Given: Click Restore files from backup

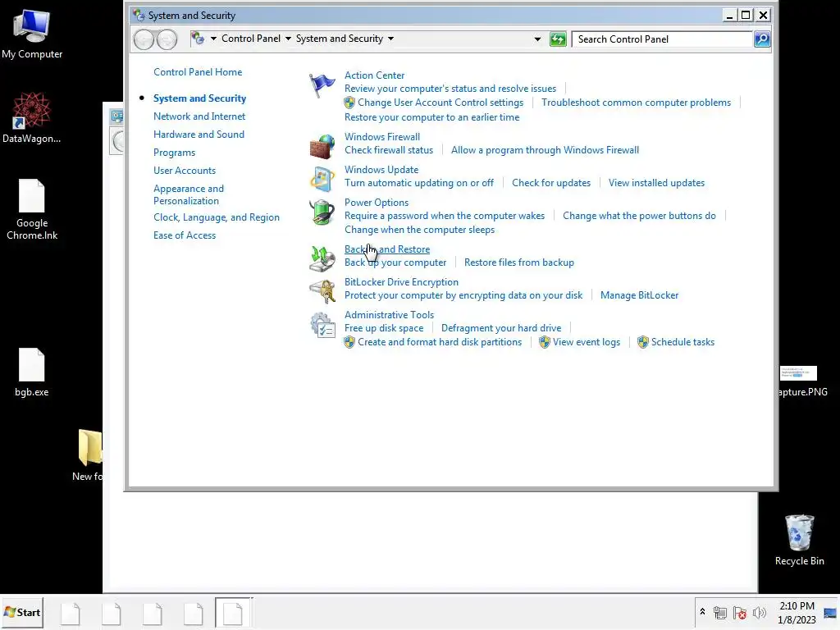Looking at the screenshot, I should 518,262.
